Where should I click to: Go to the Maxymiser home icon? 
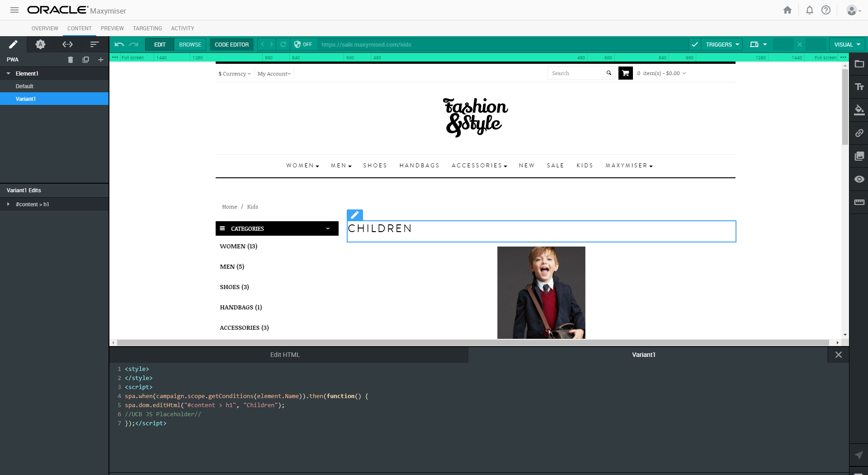pyautogui.click(x=788, y=10)
